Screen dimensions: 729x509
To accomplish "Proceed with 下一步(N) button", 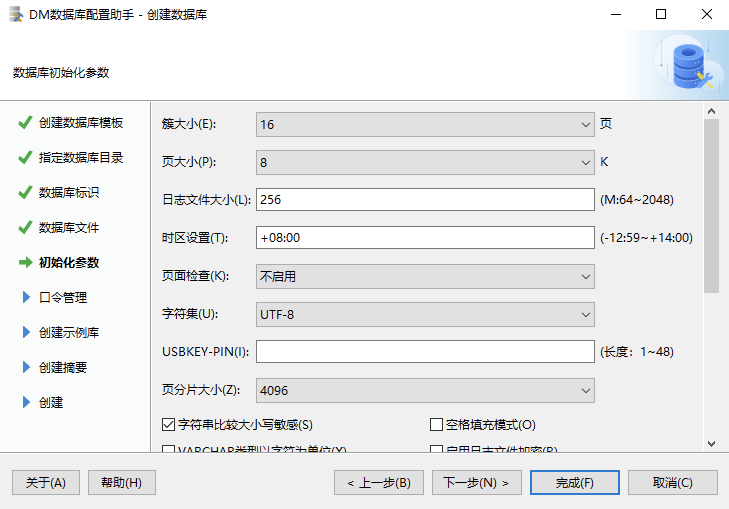I will point(477,483).
